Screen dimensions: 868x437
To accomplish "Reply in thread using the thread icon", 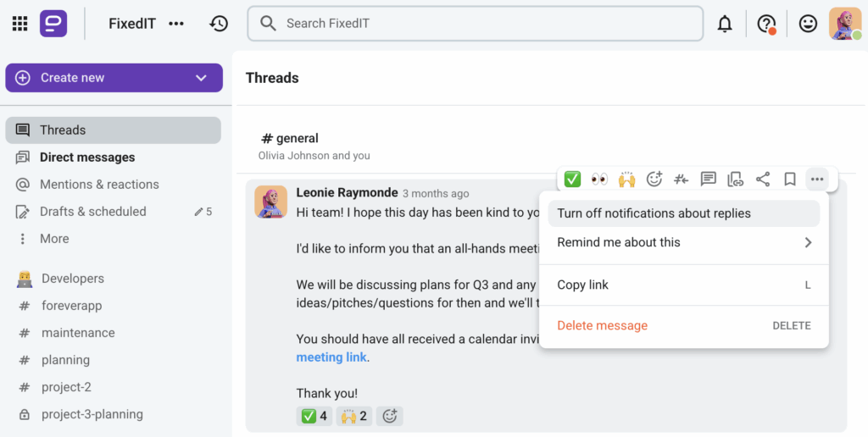I will [708, 180].
